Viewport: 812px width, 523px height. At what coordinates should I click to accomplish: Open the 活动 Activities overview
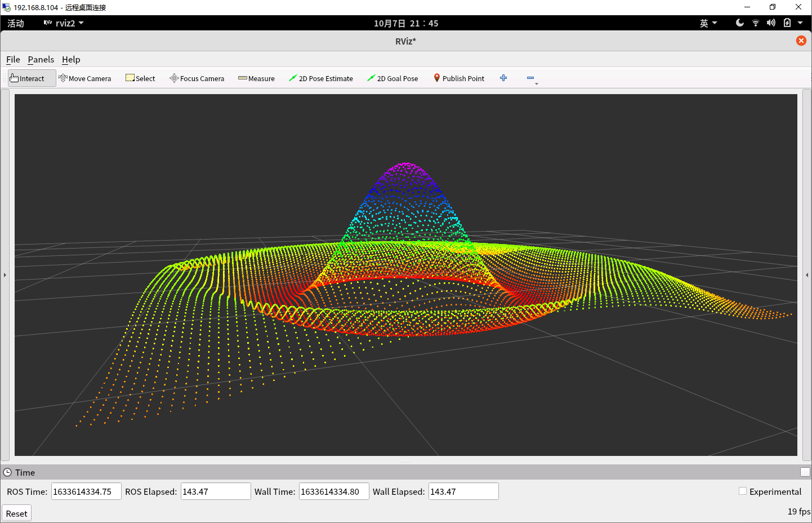pyautogui.click(x=16, y=23)
